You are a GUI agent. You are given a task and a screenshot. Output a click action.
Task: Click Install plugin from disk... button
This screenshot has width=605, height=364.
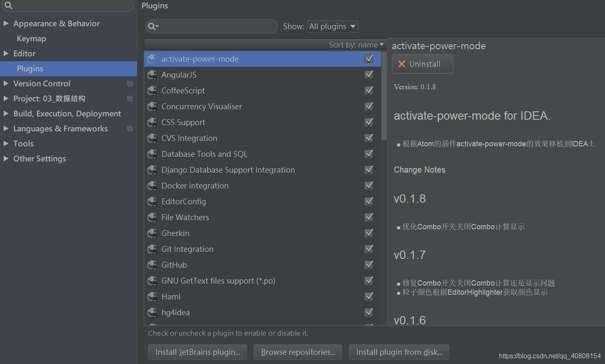click(399, 352)
